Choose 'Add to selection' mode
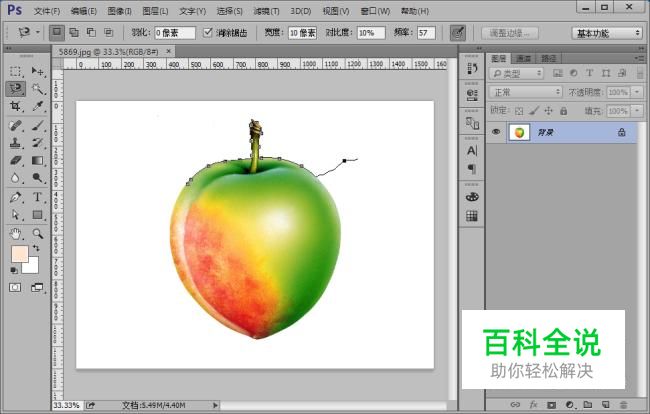The height and width of the screenshot is (414, 650). point(74,32)
